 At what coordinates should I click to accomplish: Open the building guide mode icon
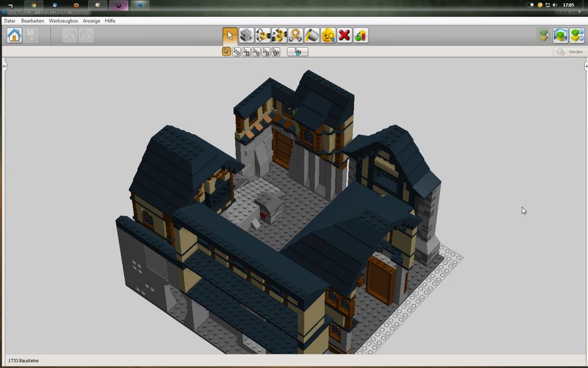(x=576, y=35)
